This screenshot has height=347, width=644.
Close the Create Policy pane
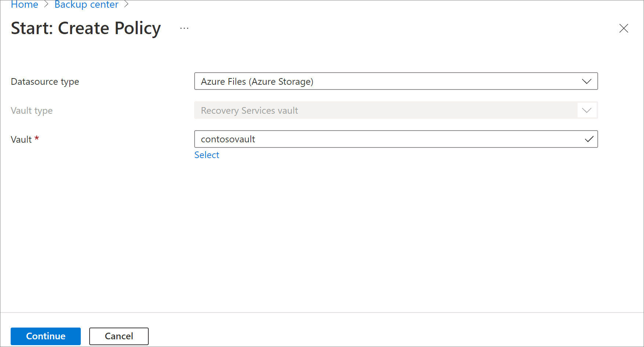(623, 28)
